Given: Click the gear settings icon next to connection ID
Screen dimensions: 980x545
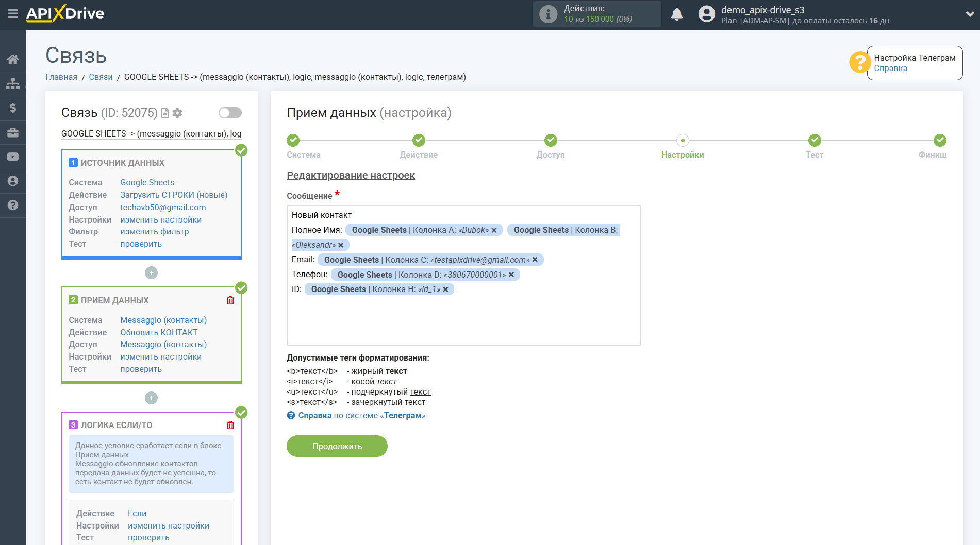Looking at the screenshot, I should 177,113.
